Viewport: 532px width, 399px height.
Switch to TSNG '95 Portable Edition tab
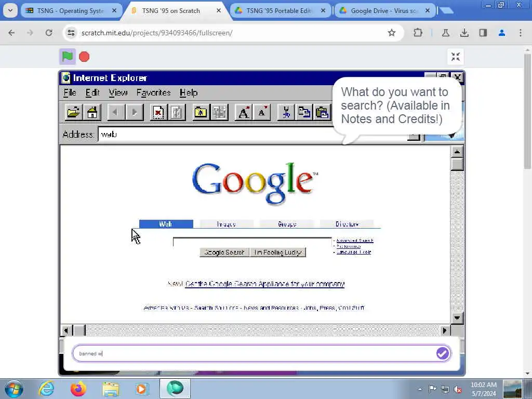(279, 10)
